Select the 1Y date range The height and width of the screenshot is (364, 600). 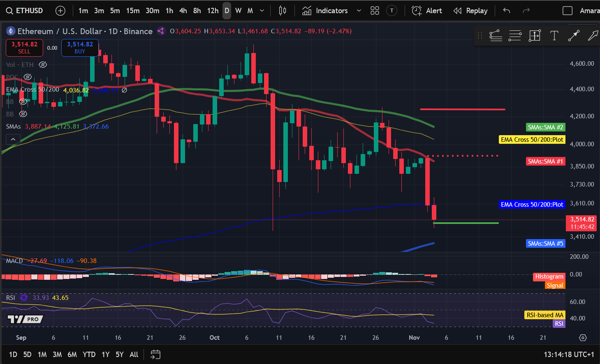click(x=105, y=354)
